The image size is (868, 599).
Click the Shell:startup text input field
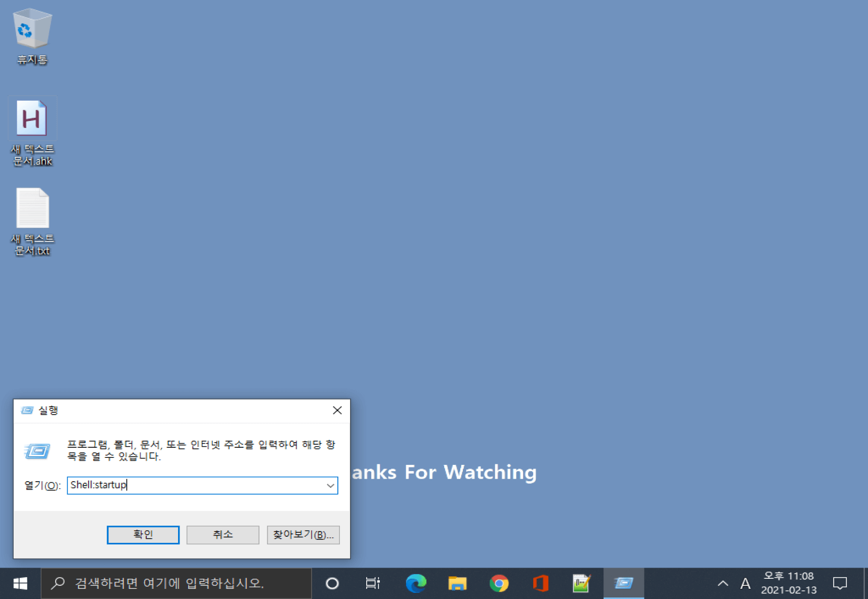[x=196, y=486]
